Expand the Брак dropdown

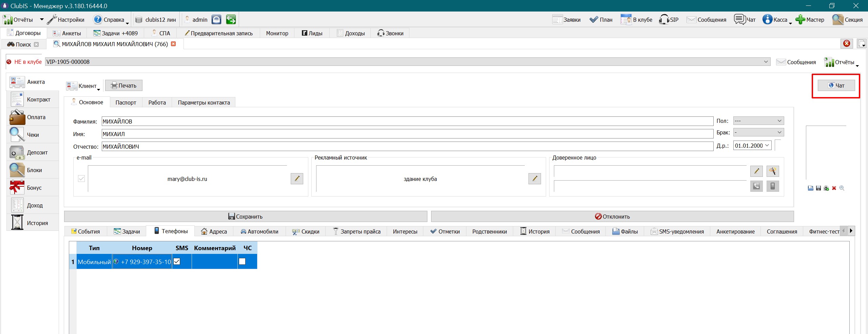click(x=758, y=132)
